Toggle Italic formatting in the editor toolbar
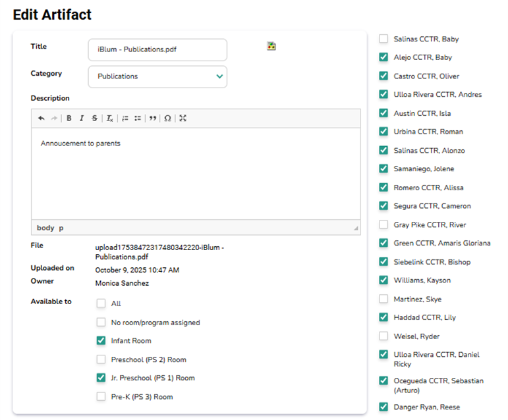This screenshot has width=508, height=420. pos(82,118)
